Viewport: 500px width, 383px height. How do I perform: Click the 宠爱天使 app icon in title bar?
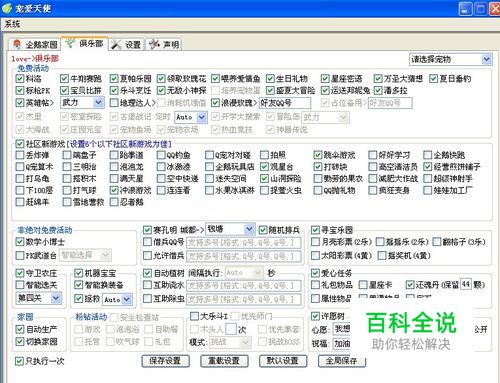(x=7, y=8)
